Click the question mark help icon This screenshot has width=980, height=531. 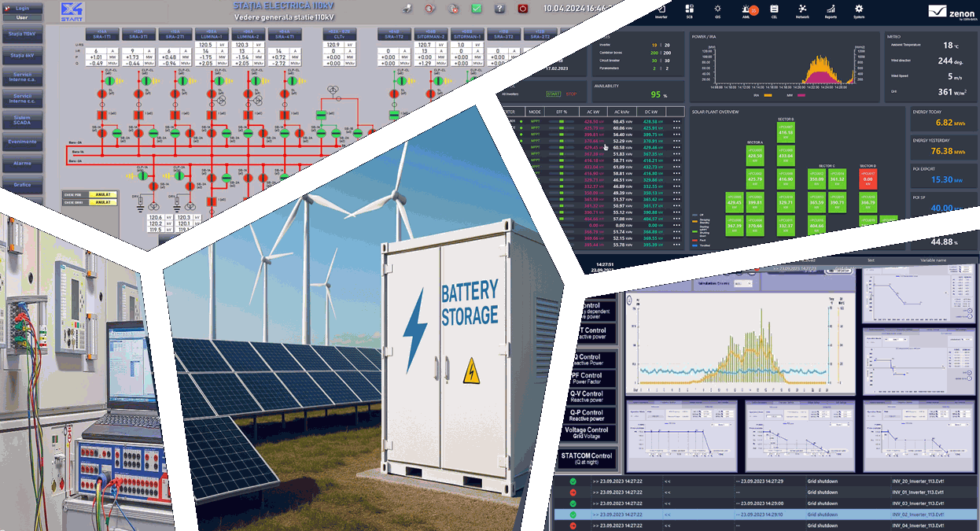(499, 9)
